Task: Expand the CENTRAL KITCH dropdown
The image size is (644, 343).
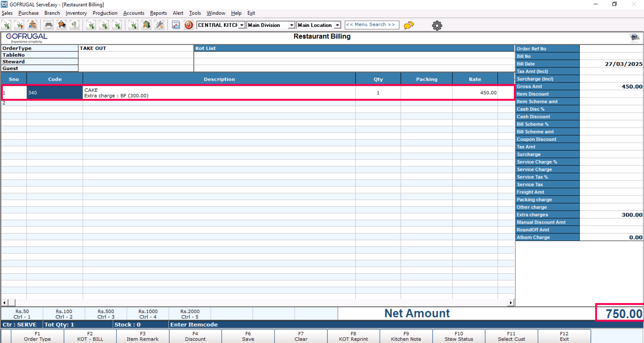Action: coord(242,25)
